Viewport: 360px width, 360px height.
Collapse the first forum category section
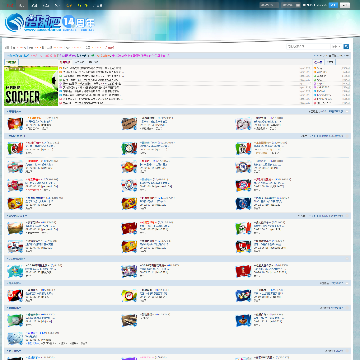[x=347, y=112]
